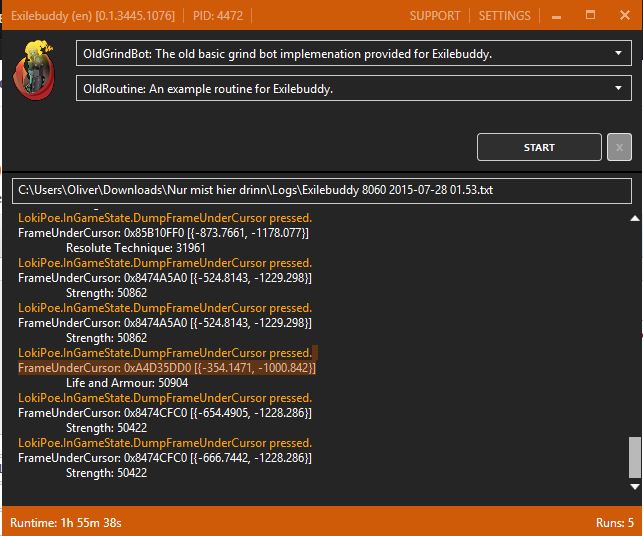
Task: Click the highlighted FrameUnderCursor 0xA4D35DD0 line
Action: tap(166, 368)
